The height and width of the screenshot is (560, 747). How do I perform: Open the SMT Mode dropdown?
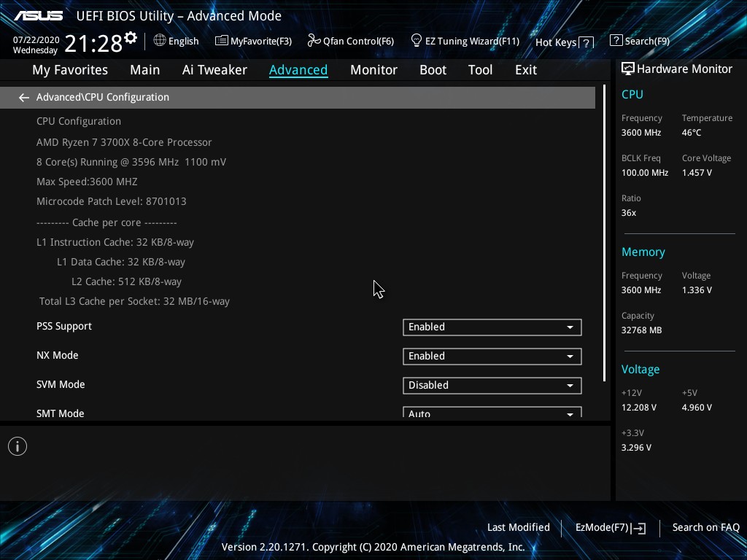click(x=492, y=413)
